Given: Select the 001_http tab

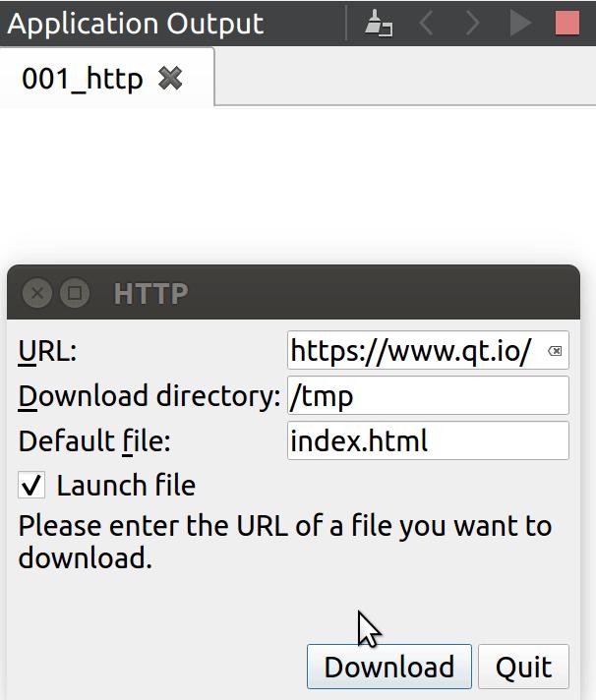Looking at the screenshot, I should [83, 79].
